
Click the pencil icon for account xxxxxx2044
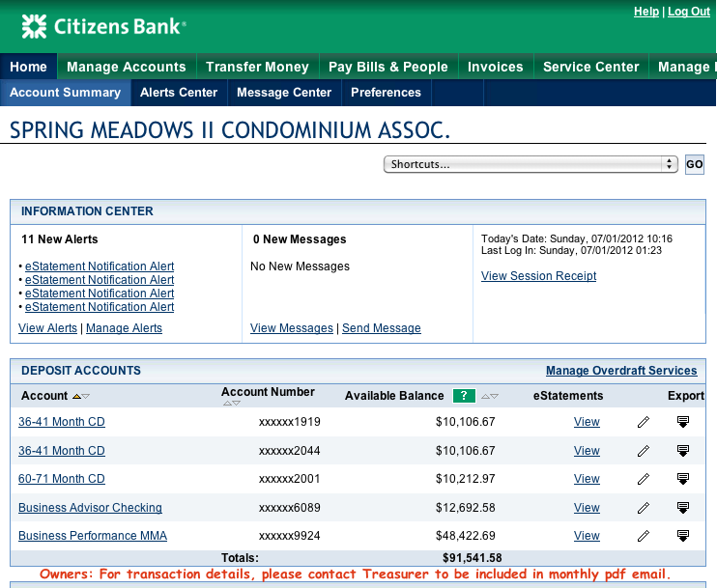[644, 451]
